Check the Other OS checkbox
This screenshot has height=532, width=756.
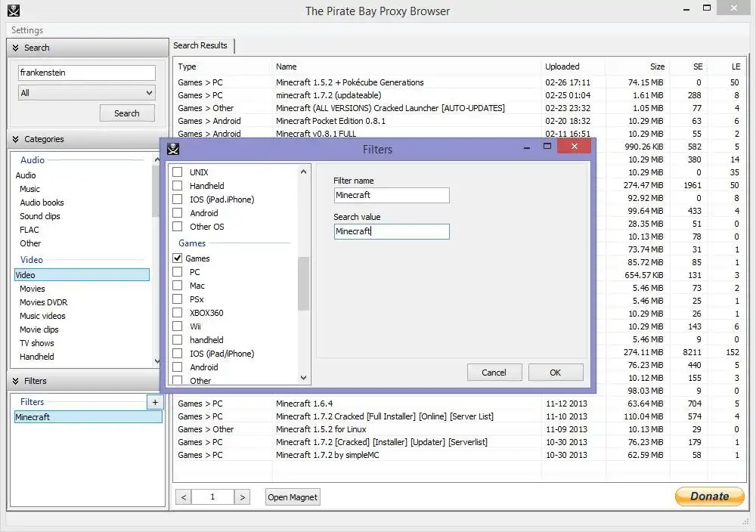click(178, 227)
